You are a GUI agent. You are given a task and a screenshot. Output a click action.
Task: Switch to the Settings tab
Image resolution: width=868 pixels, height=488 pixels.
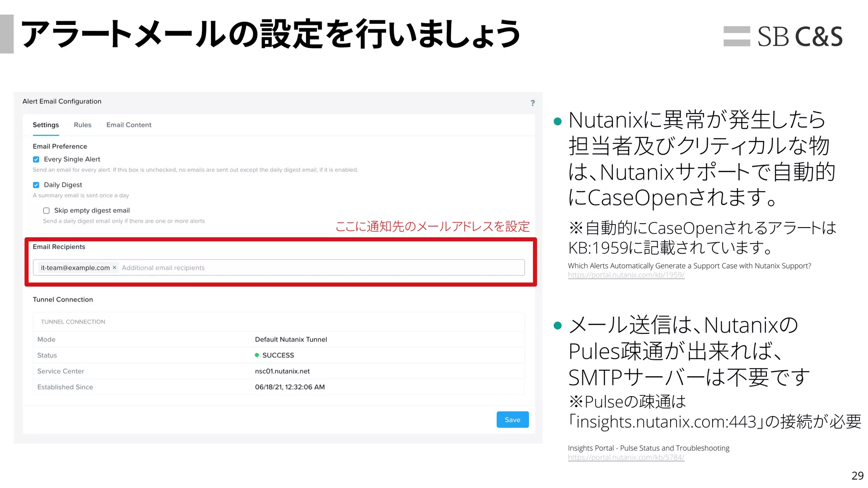coord(46,125)
